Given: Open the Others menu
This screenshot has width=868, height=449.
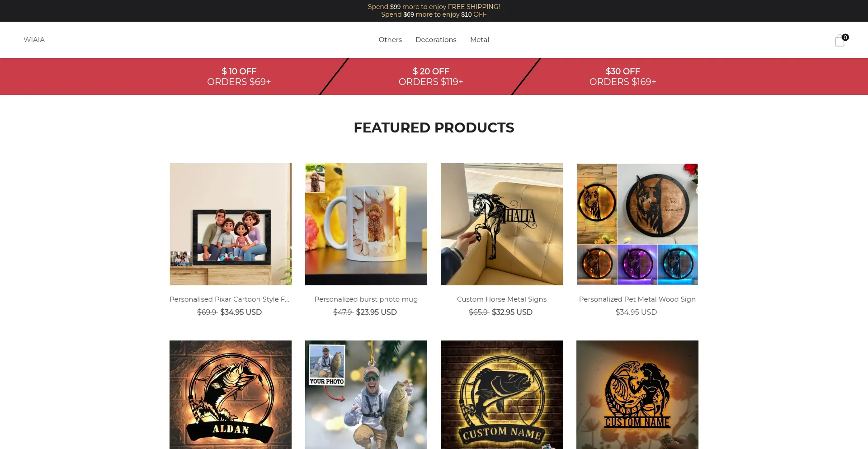Looking at the screenshot, I should tap(390, 40).
